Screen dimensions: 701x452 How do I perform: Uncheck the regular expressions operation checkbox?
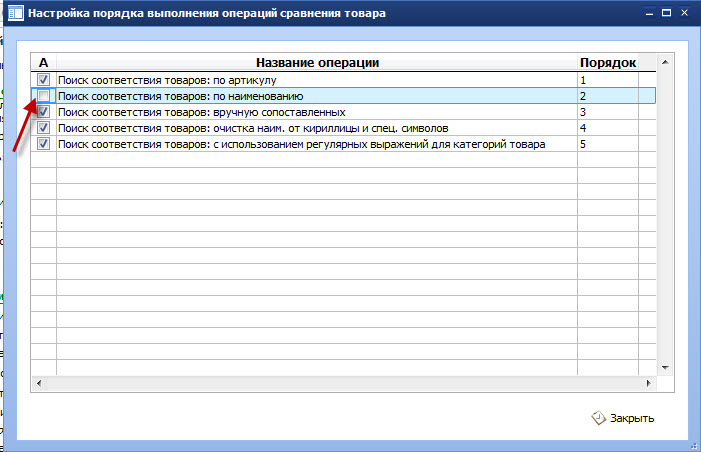pos(43,144)
